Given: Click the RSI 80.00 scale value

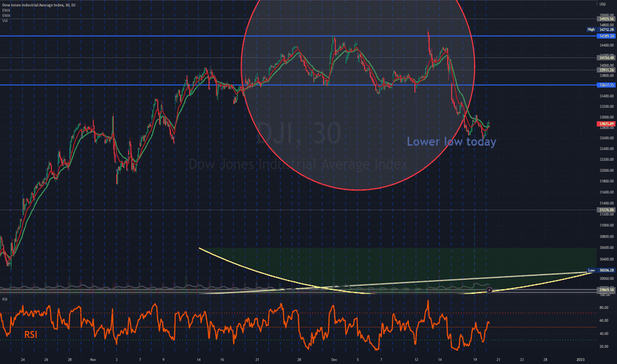Looking at the screenshot, I should coord(604,308).
